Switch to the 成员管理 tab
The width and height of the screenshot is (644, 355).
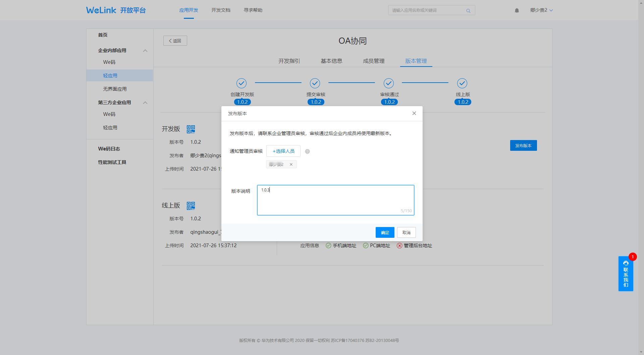374,61
